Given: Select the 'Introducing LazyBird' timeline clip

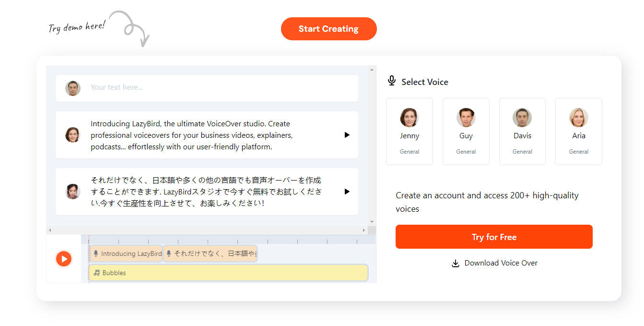Looking at the screenshot, I should (x=127, y=254).
